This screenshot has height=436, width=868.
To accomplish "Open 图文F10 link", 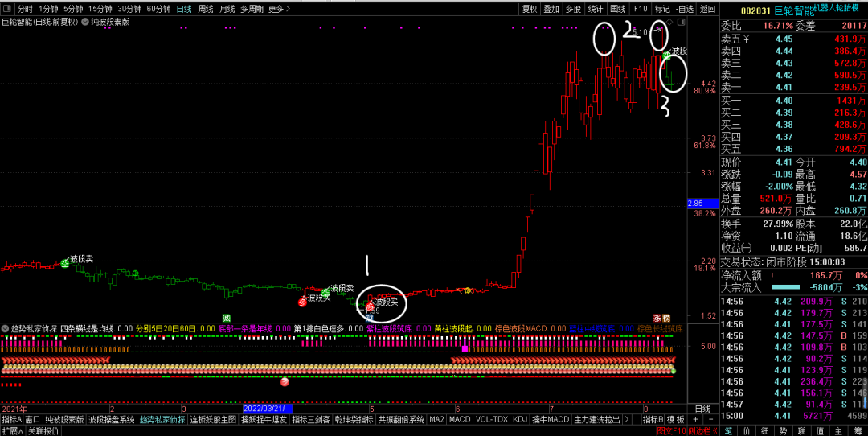I will [x=671, y=430].
